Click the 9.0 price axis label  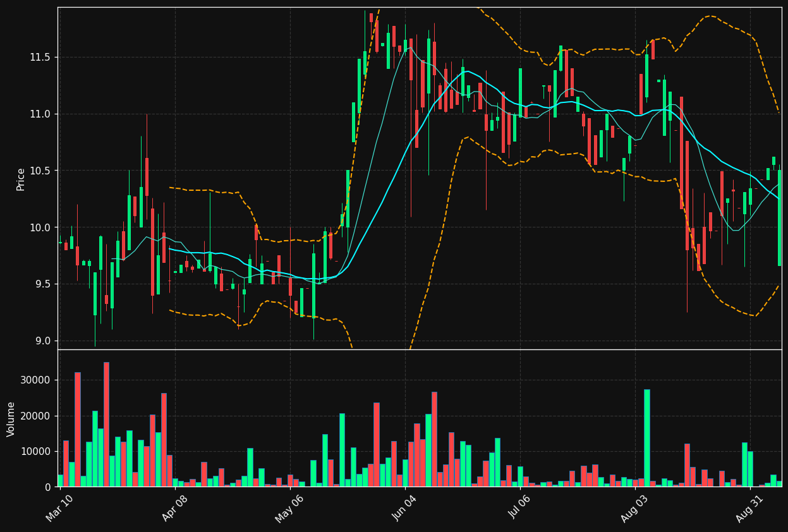tap(43, 341)
